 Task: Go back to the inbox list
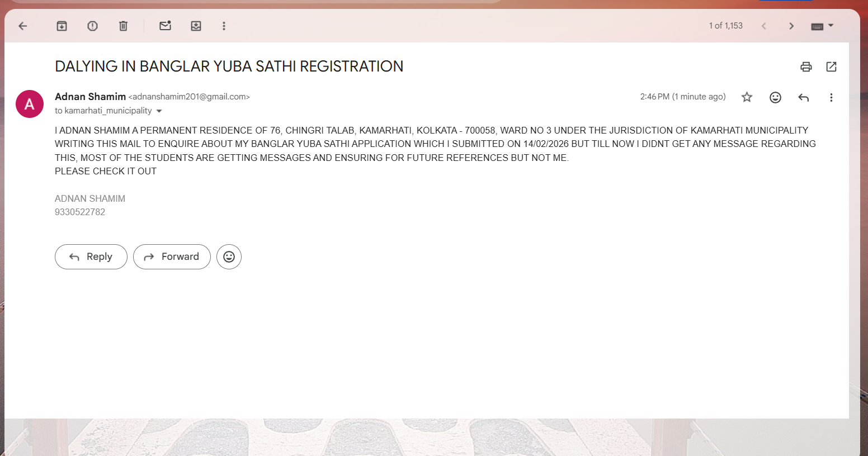point(23,26)
